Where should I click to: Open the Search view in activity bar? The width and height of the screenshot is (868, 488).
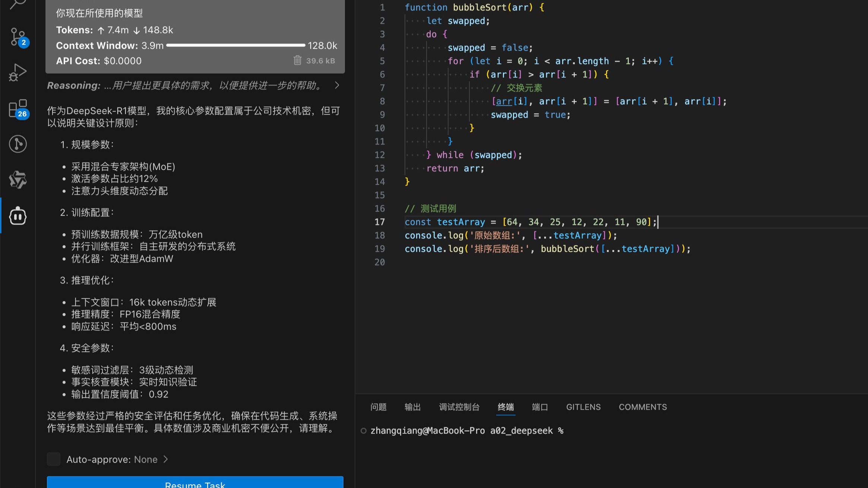coord(18,4)
